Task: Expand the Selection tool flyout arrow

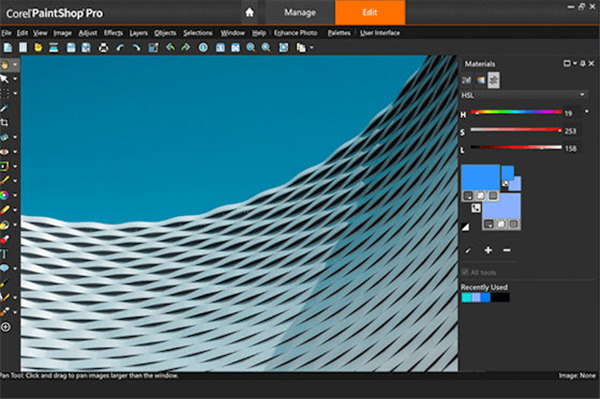Action: click(x=15, y=93)
